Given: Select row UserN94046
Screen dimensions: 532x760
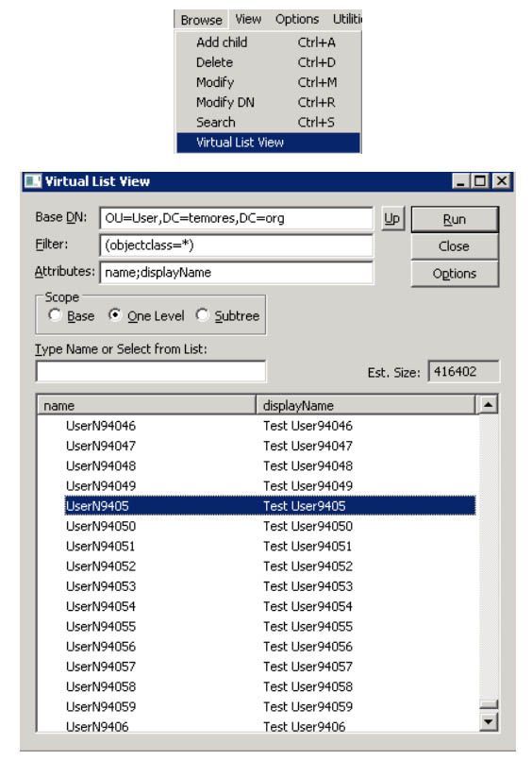Looking at the screenshot, I should coord(270,426).
